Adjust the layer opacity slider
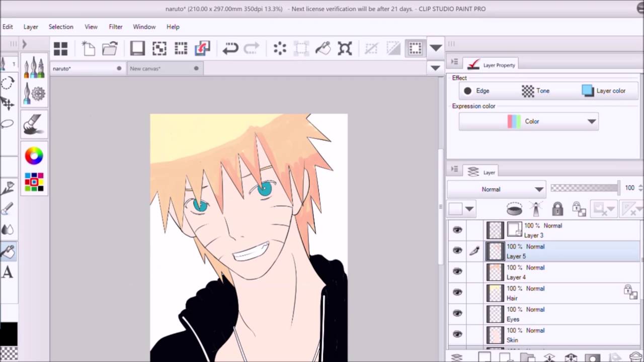Image resolution: width=644 pixels, height=362 pixels. [x=585, y=188]
